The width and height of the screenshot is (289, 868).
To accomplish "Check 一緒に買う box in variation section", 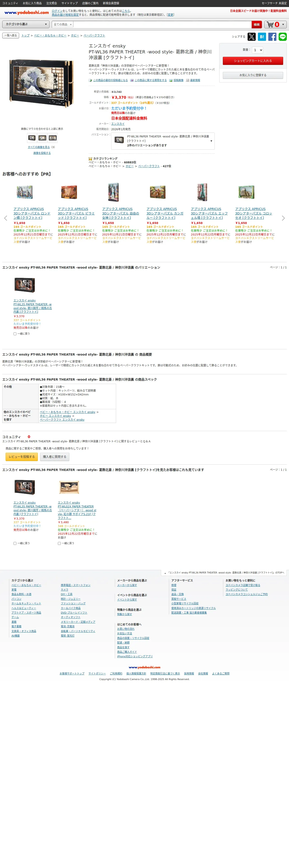I will pos(15,334).
